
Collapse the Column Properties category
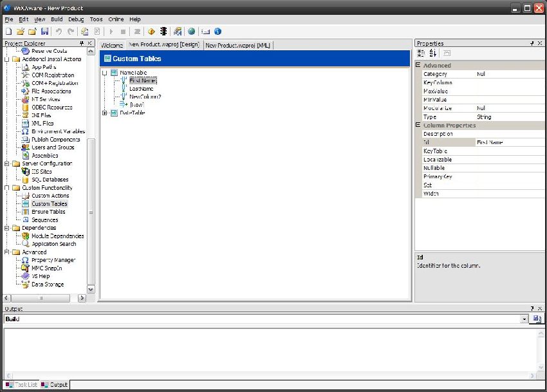point(418,125)
